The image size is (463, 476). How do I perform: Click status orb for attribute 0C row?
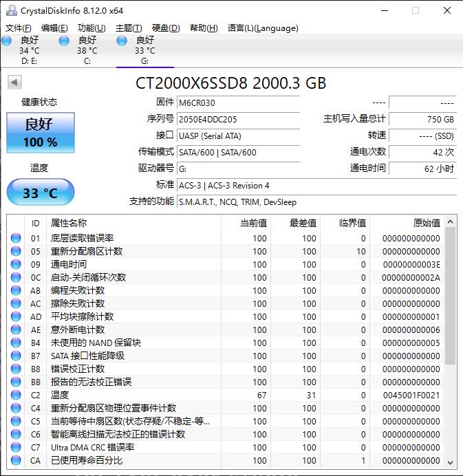pyautogui.click(x=16, y=277)
